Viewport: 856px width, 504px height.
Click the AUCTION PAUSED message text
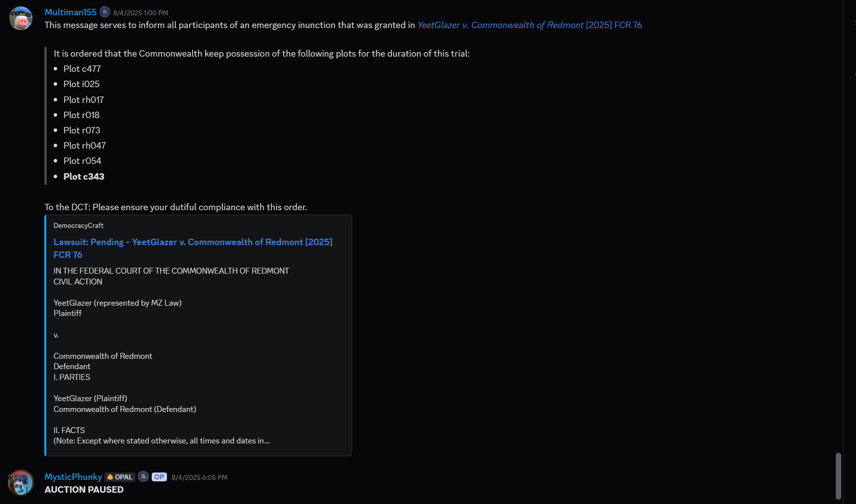tap(84, 490)
